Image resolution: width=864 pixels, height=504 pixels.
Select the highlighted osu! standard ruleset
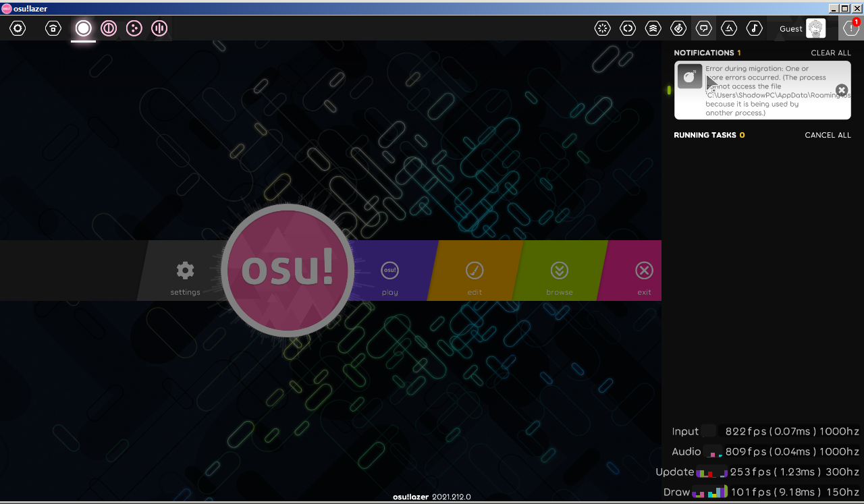[83, 28]
